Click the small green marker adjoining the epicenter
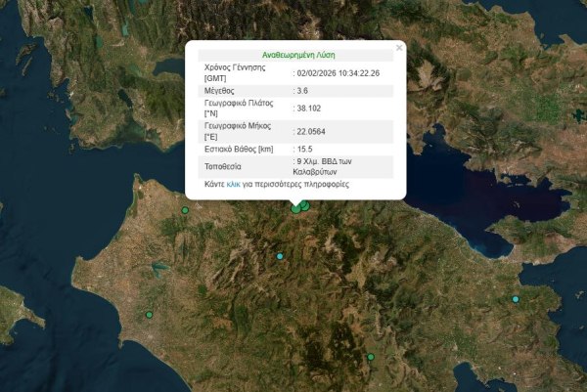587x392 pixels. pyautogui.click(x=305, y=204)
